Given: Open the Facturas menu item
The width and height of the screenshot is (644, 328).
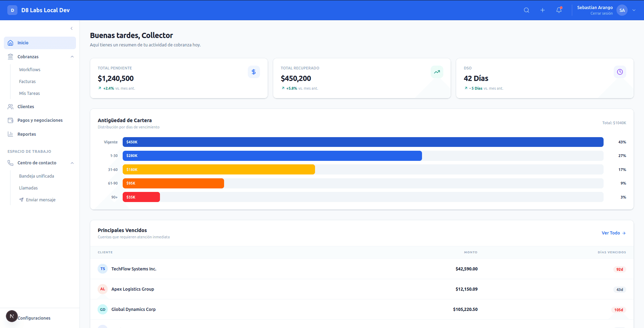Looking at the screenshot, I should tap(27, 81).
